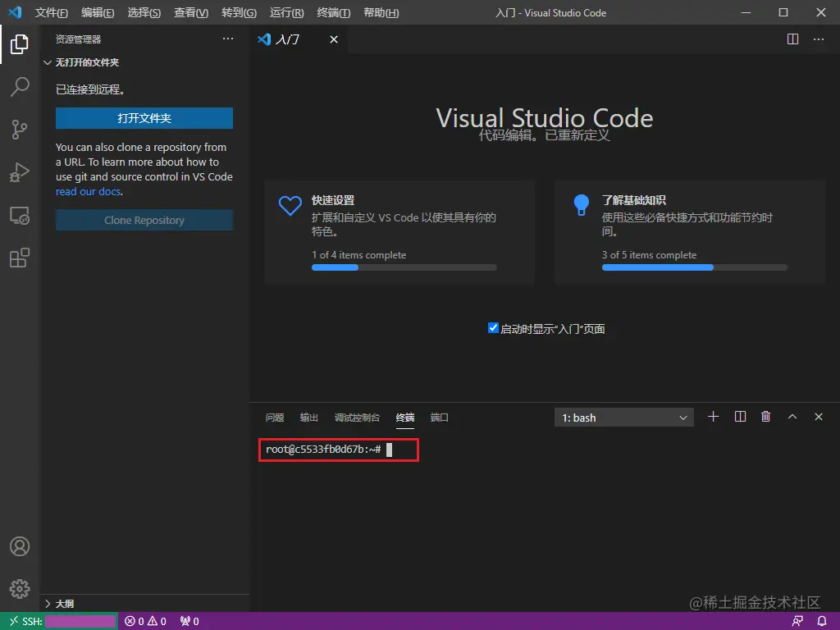Open notifications bell in status bar

click(x=822, y=621)
